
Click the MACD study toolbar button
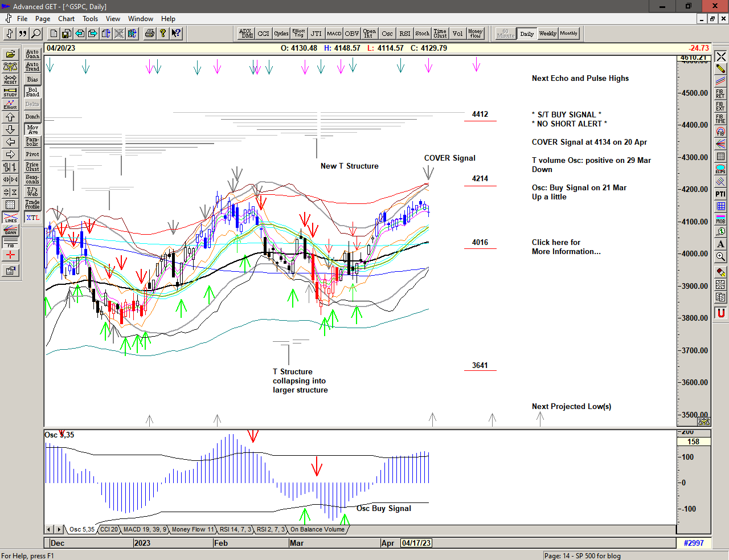[x=334, y=34]
